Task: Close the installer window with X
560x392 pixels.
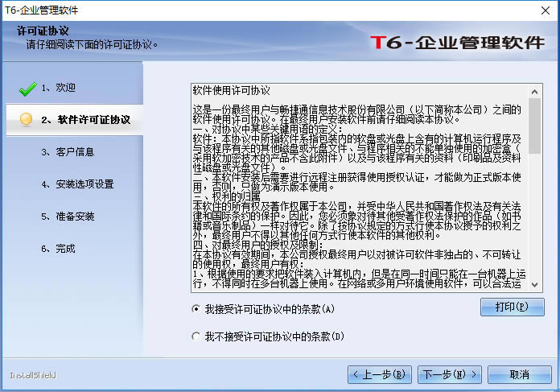Action: tap(541, 9)
